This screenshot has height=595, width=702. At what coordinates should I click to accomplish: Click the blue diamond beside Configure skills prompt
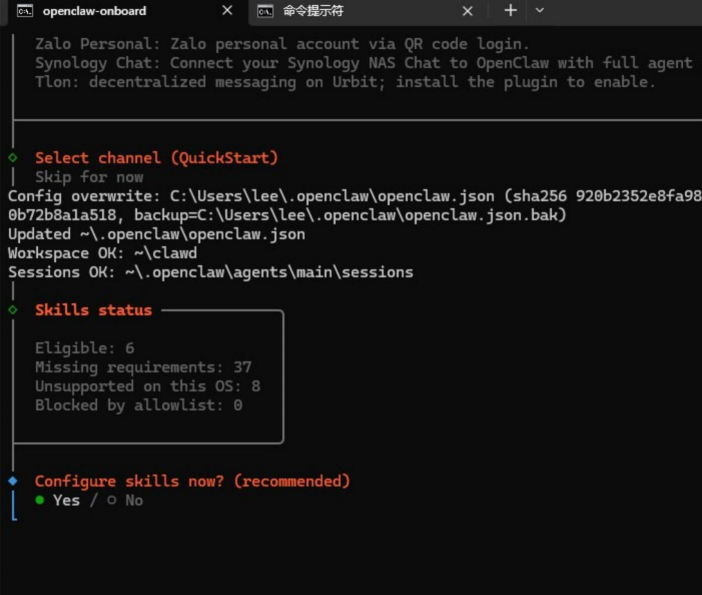(13, 481)
